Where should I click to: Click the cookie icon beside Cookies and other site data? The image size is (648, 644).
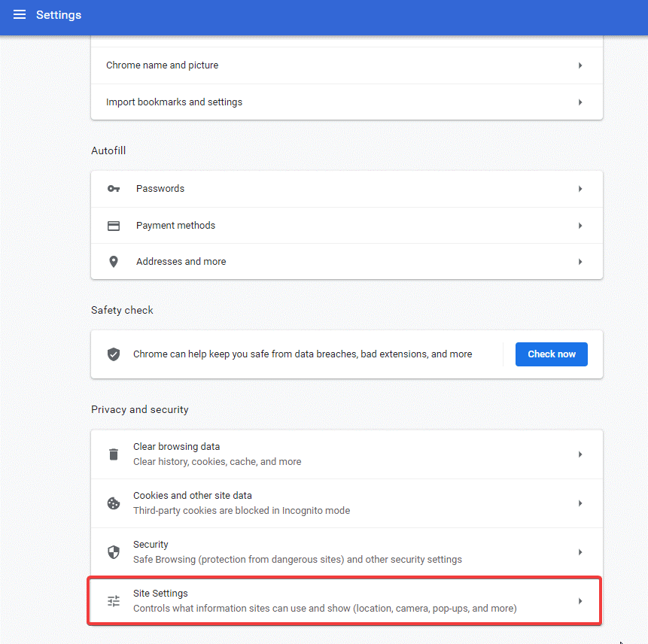(x=113, y=503)
